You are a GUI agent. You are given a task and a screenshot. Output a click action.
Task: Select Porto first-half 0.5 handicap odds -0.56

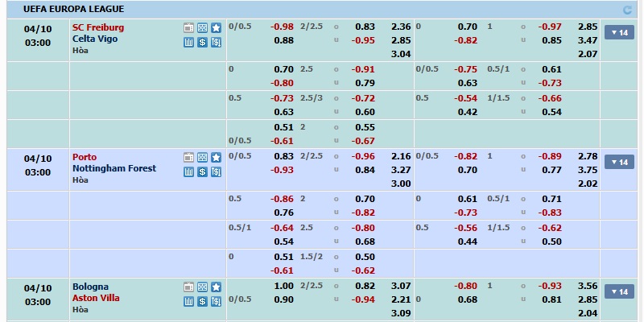point(466,228)
